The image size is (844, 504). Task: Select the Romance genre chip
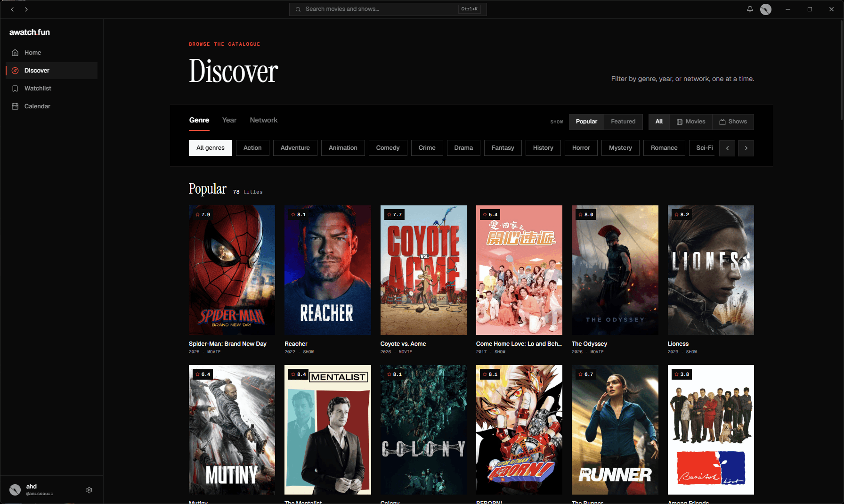(x=664, y=148)
